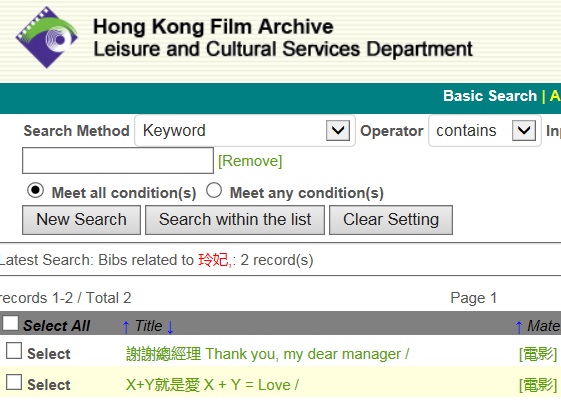This screenshot has width=561, height=404.
Task: Sort Material column with its up arrow
Action: click(x=519, y=327)
